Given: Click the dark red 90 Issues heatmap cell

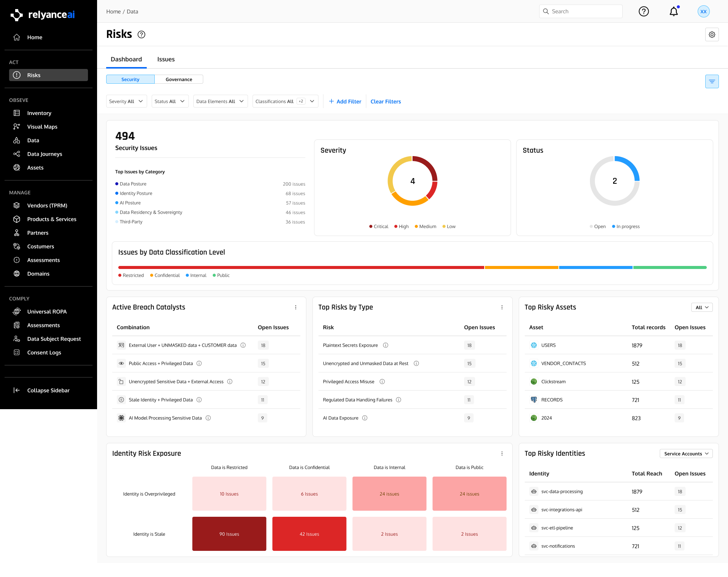Looking at the screenshot, I should click(229, 533).
